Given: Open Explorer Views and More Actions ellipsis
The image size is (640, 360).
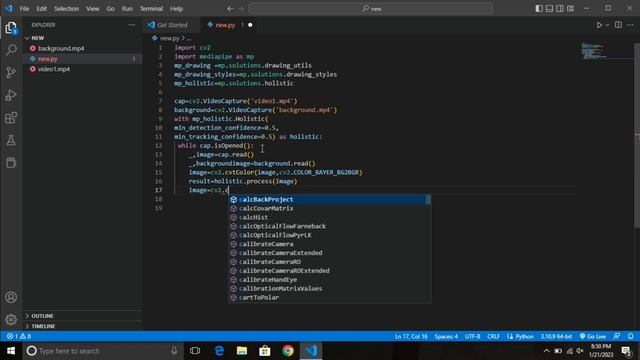Looking at the screenshot, I should [x=131, y=25].
